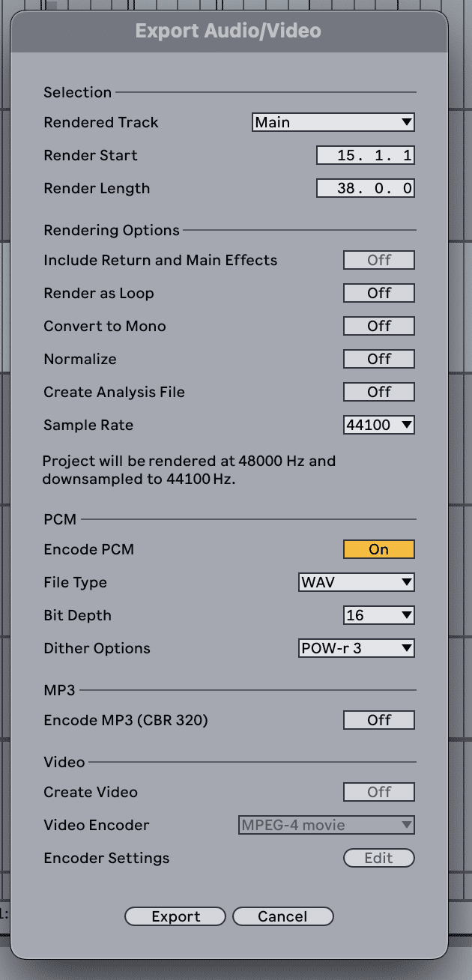Cancel the export dialog
472x980 pixels.
[282, 916]
